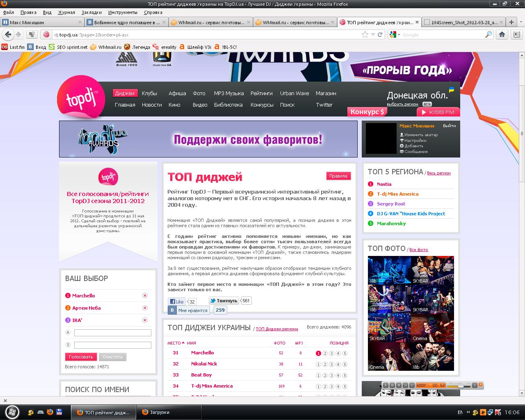Remove Marchello from your choices
Screen dimensions: 525x420
(x=145, y=296)
